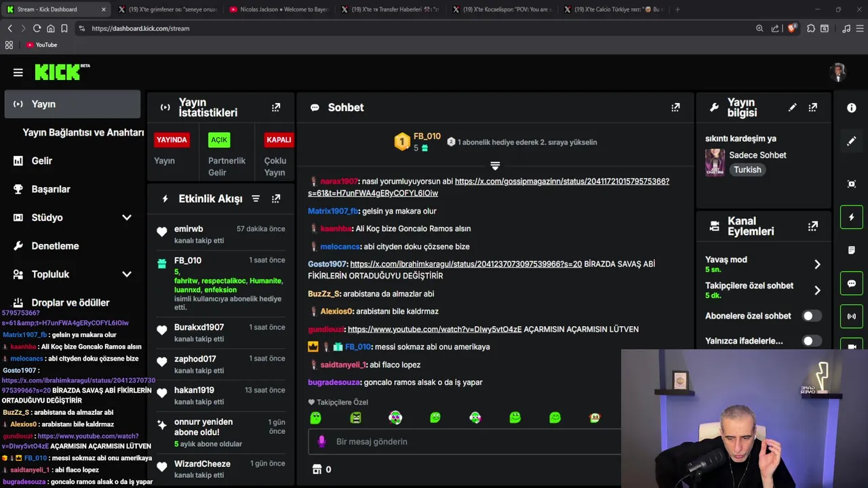Open the ibrahimkaragul status link in chat
The height and width of the screenshot is (488, 868).
point(466,264)
